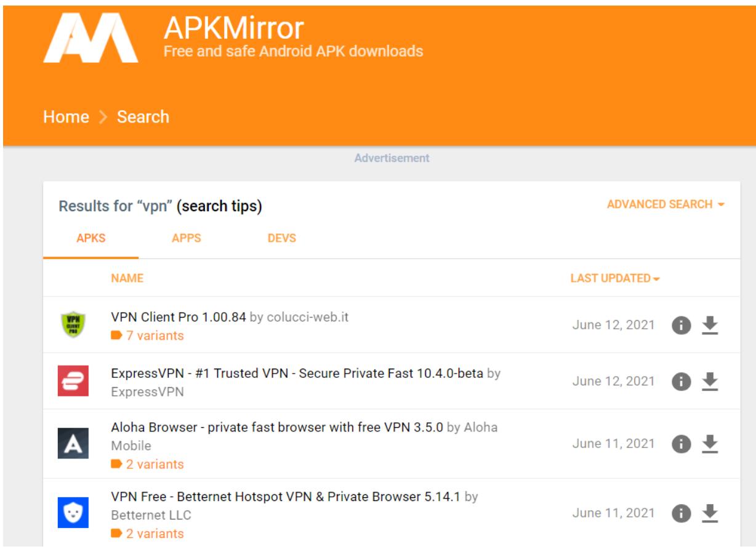Viewport: 756px width, 549px height.
Task: Open ExpressVPN - #1 Trusted VPN listing
Action: click(297, 374)
